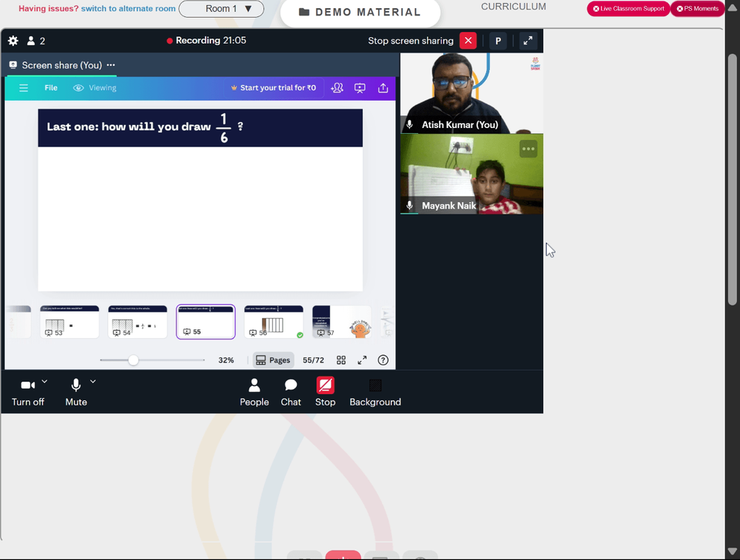Open the help question mark icon

tap(383, 360)
